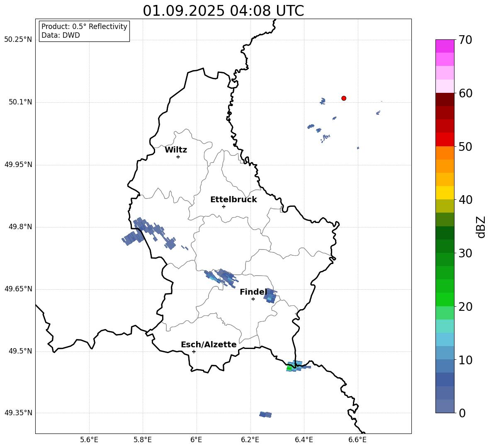
Task: Click the Esch/Alzette city label
Action: click(x=209, y=345)
